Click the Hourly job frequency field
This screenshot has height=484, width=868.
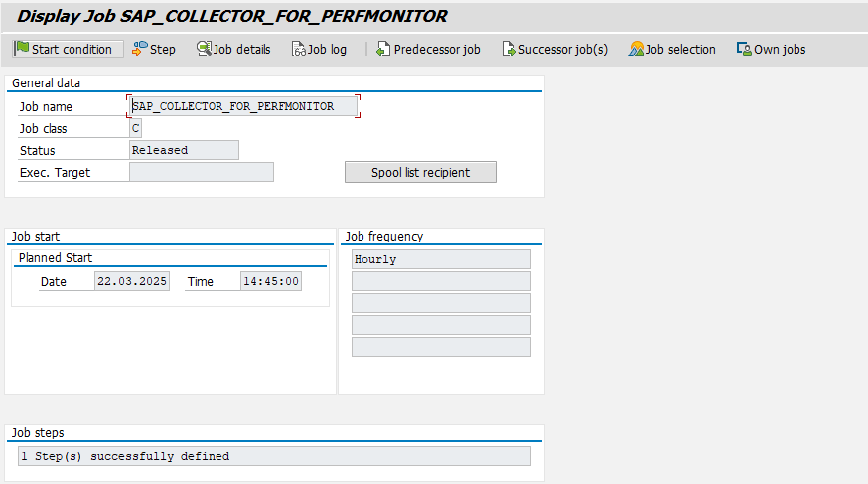pyautogui.click(x=441, y=259)
